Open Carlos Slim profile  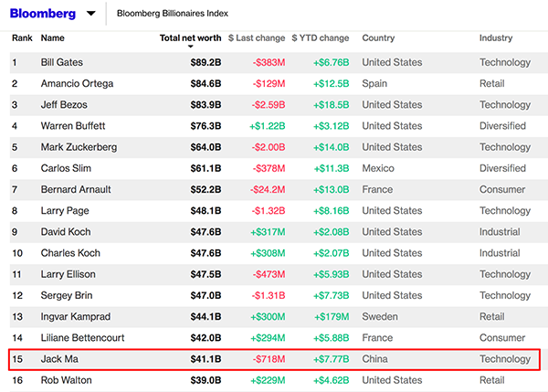tap(66, 168)
